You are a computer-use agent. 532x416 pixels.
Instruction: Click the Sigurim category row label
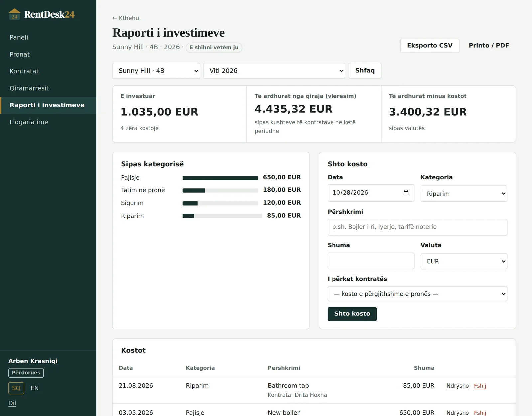(132, 203)
